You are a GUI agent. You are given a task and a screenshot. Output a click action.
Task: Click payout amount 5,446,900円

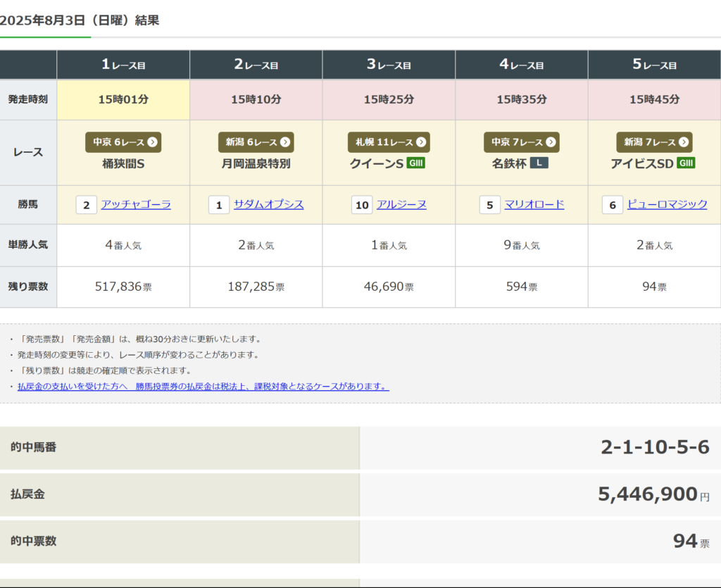pos(653,494)
